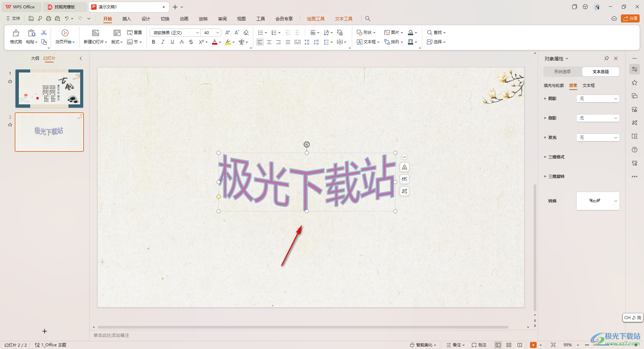Clear formatting with eraser icon
The image size is (644, 349).
click(x=246, y=33)
